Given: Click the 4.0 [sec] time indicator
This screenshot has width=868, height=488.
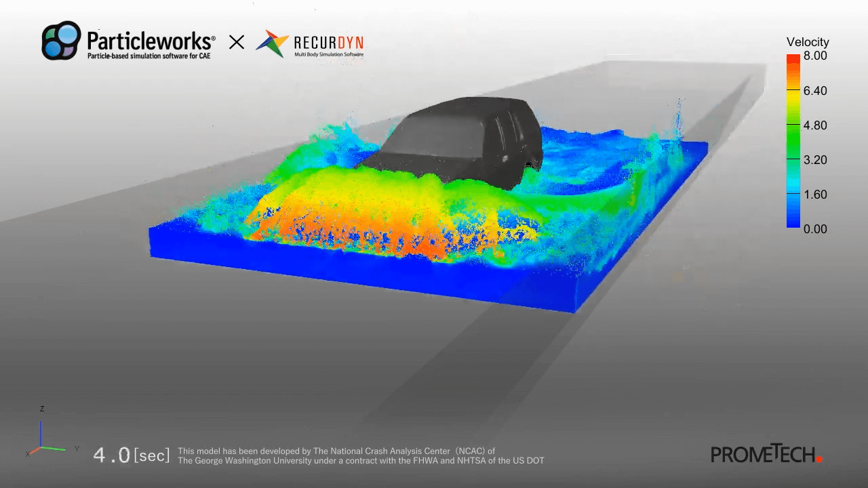Looking at the screenshot, I should point(132,455).
